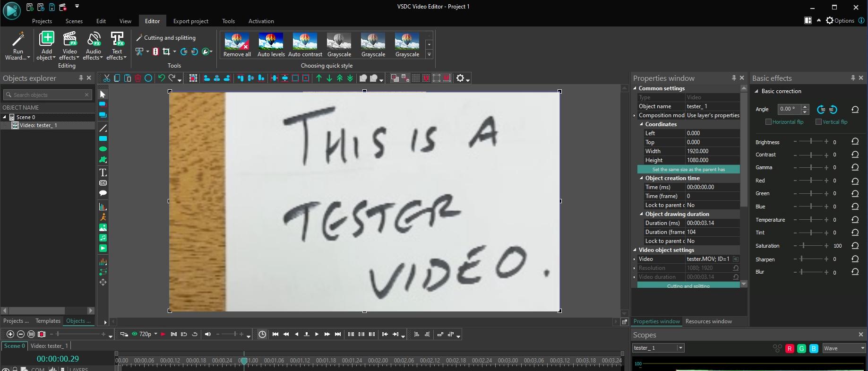Pin the Properties window panel
This screenshot has width=868, height=371.
coord(734,78)
